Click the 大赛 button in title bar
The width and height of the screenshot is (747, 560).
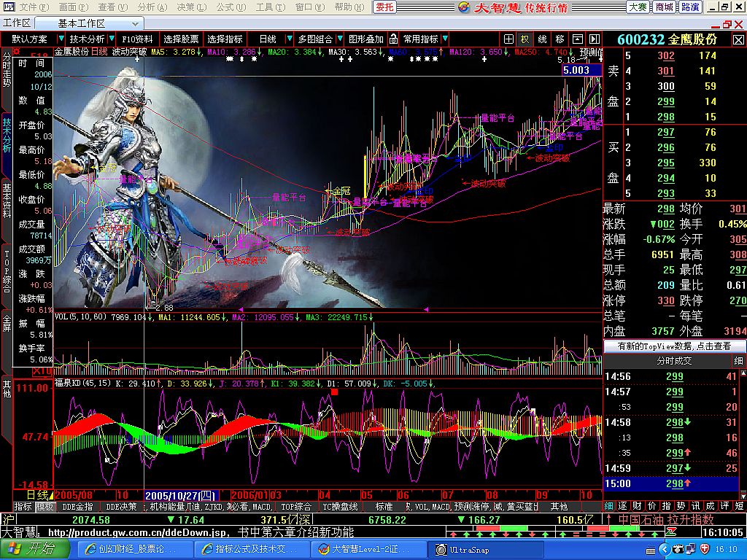point(638,7)
